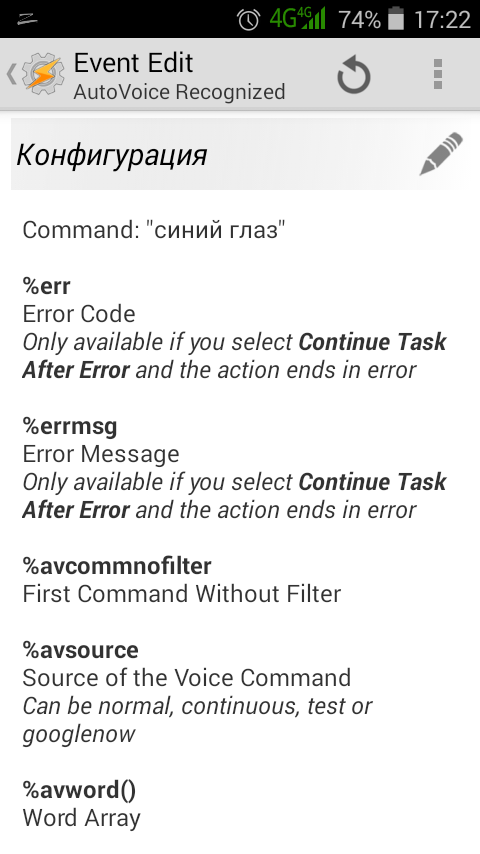The width and height of the screenshot is (480, 854).
Task: Select the Конфигурация header bar
Action: [x=240, y=155]
